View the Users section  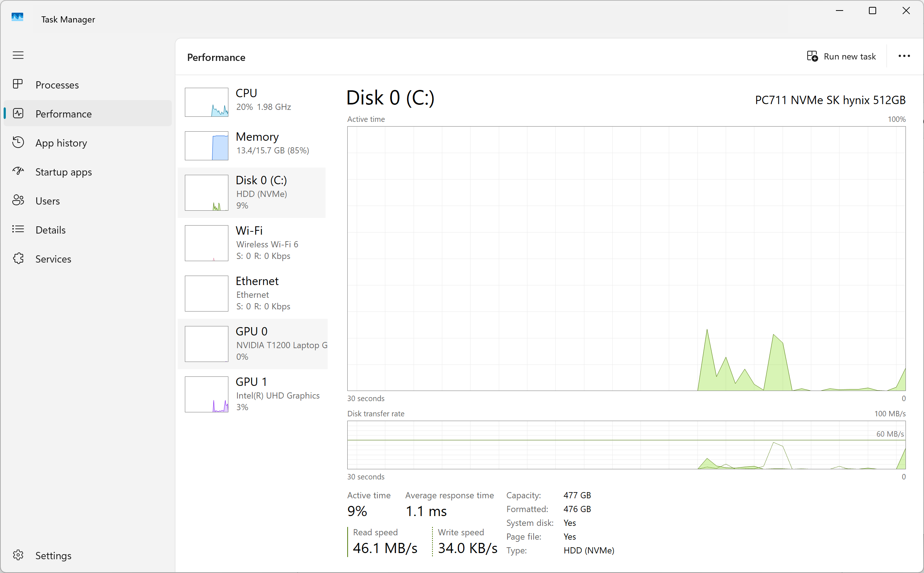pyautogui.click(x=47, y=201)
